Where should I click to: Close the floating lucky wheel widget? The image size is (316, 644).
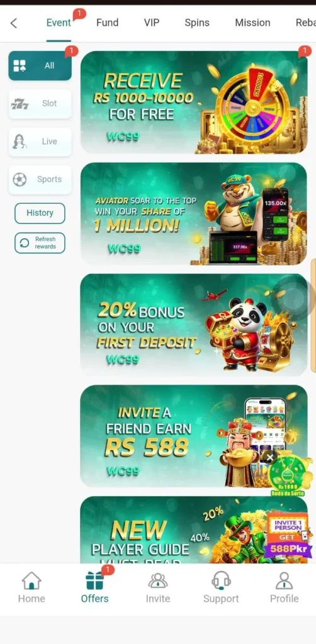tap(269, 457)
